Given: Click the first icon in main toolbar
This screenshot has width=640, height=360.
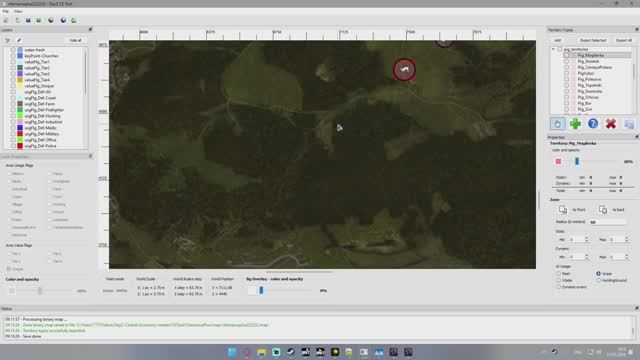Looking at the screenshot, I should [x=6, y=20].
